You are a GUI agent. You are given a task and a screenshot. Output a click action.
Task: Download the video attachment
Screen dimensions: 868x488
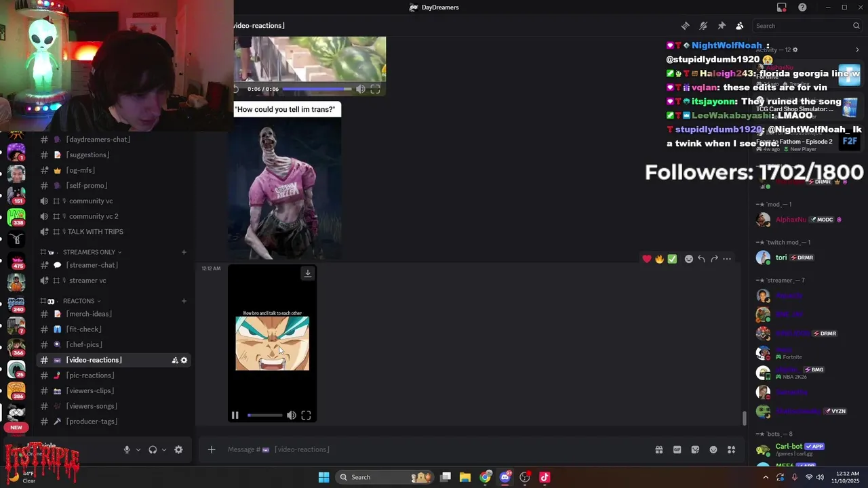[307, 273]
